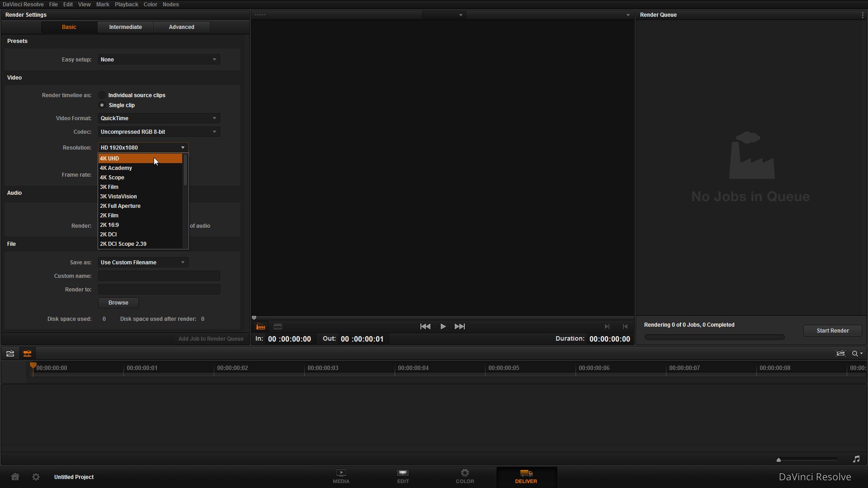Open the File menu
The height and width of the screenshot is (488, 868).
53,5
